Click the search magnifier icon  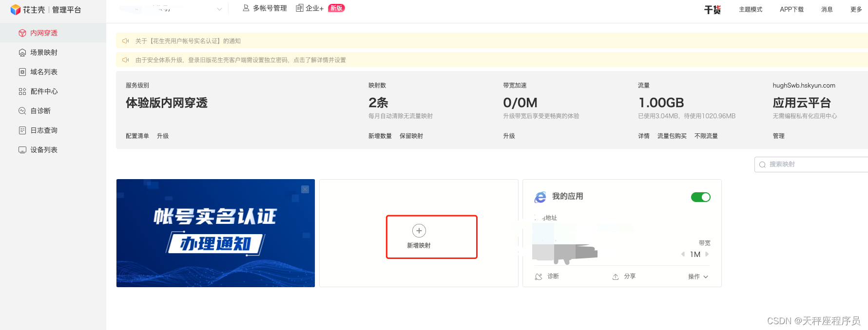tap(762, 165)
